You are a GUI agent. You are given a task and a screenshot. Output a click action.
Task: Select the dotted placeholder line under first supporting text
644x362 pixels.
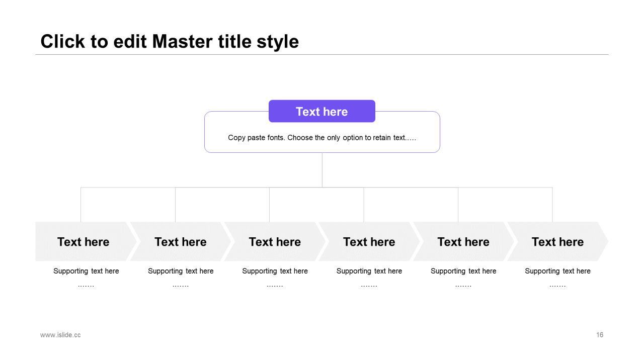coord(86,286)
